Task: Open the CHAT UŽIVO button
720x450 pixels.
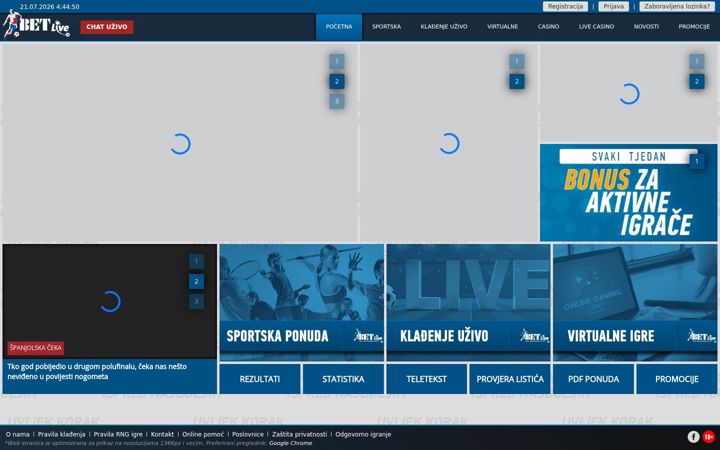Action: point(107,27)
